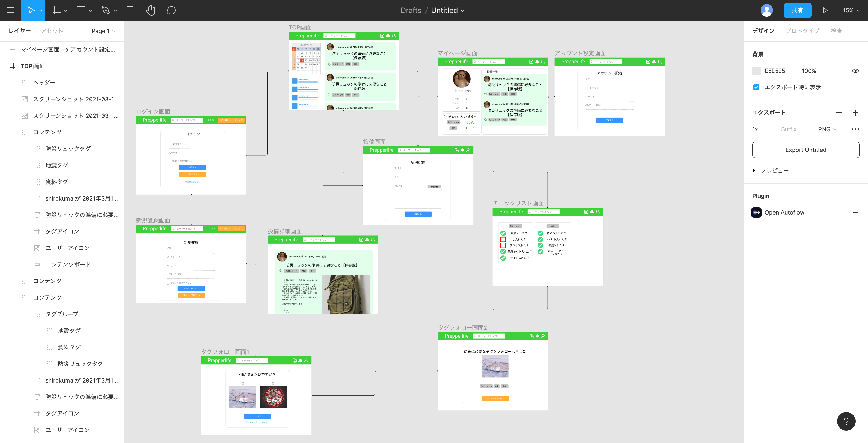Click the Share button top right
Viewport: 868px width, 443px height.
pos(797,10)
